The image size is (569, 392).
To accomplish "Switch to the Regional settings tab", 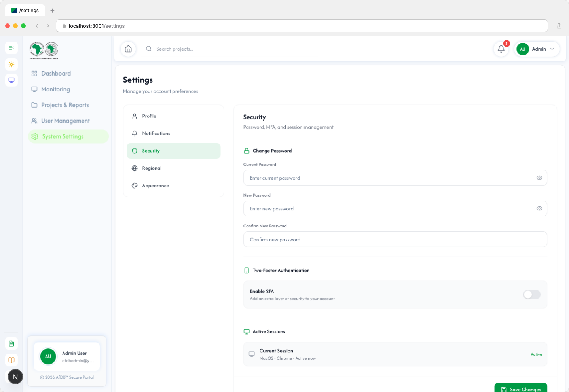I will [x=173, y=168].
